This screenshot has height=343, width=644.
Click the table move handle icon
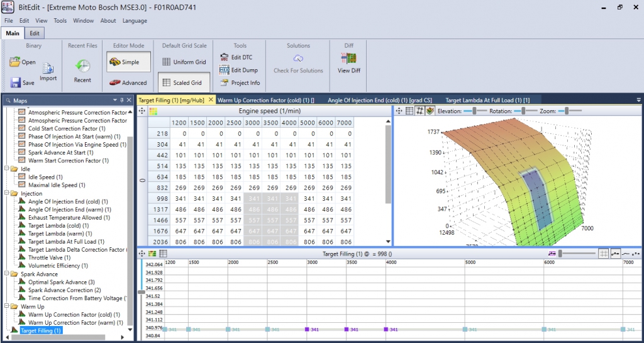point(142,111)
